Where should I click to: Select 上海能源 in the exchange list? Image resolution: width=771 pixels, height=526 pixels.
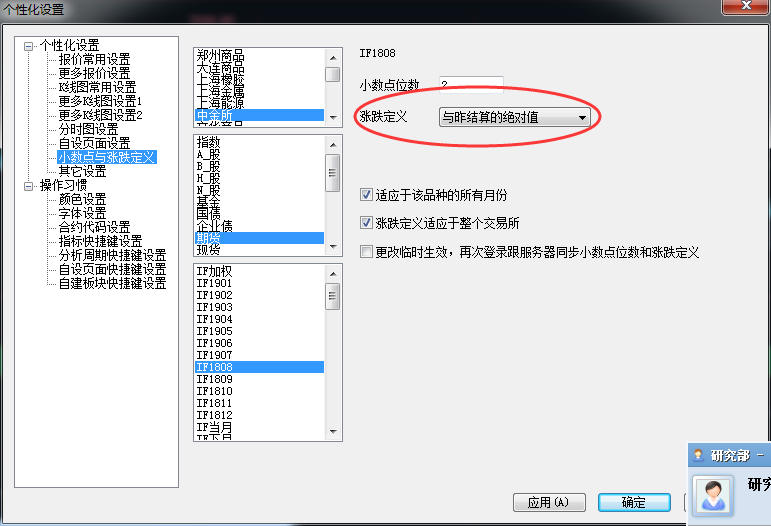(x=259, y=103)
